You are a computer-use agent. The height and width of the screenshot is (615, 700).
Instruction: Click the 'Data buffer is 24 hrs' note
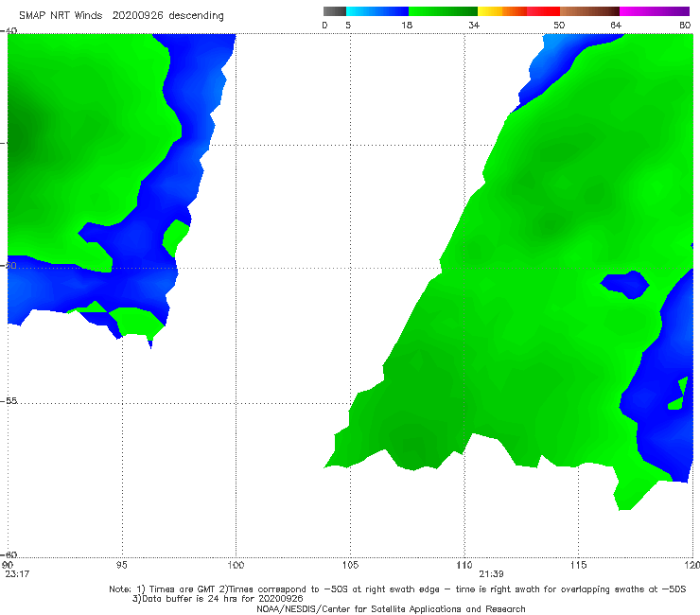[x=218, y=599]
